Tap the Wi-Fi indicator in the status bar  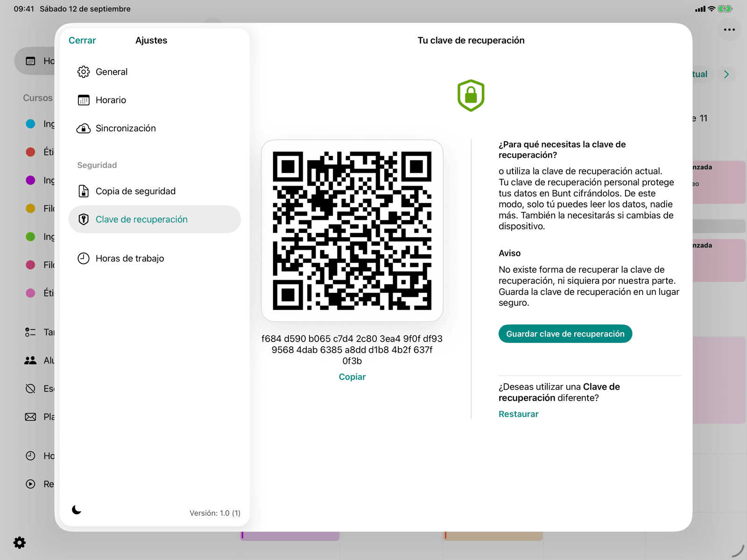(x=712, y=9)
